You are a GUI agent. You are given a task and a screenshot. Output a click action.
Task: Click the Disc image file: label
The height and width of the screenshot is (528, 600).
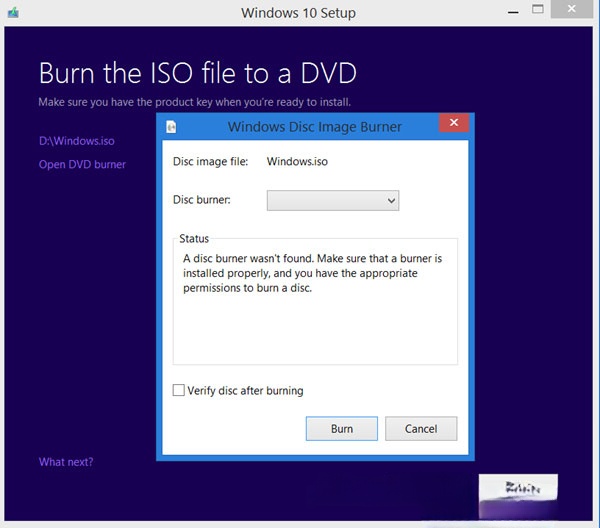tap(210, 161)
